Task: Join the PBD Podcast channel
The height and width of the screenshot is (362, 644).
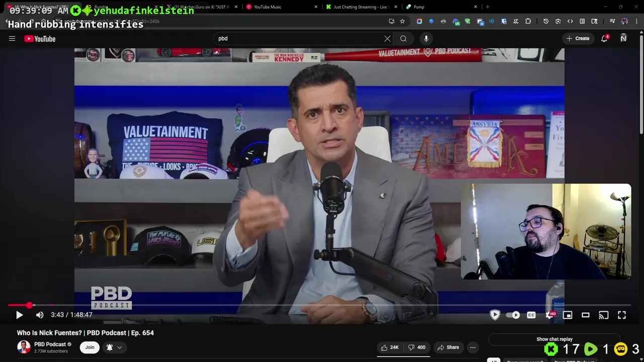Action: (x=90, y=347)
